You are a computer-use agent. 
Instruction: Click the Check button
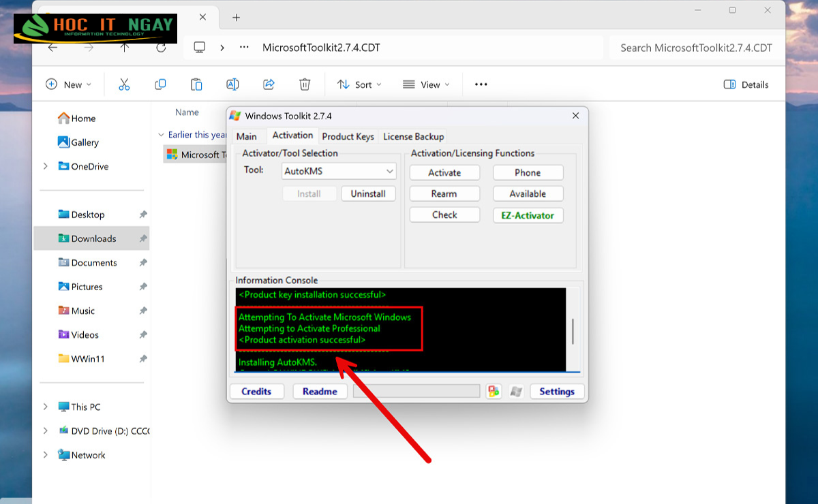(444, 215)
